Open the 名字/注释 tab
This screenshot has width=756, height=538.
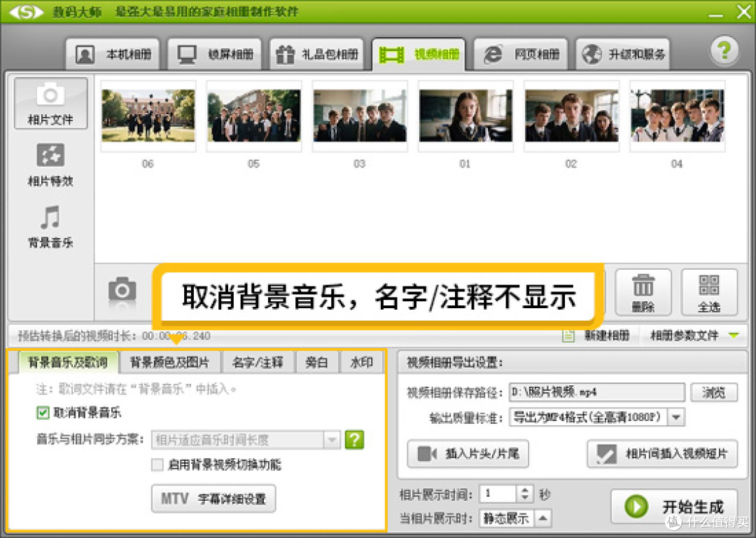pos(258,362)
